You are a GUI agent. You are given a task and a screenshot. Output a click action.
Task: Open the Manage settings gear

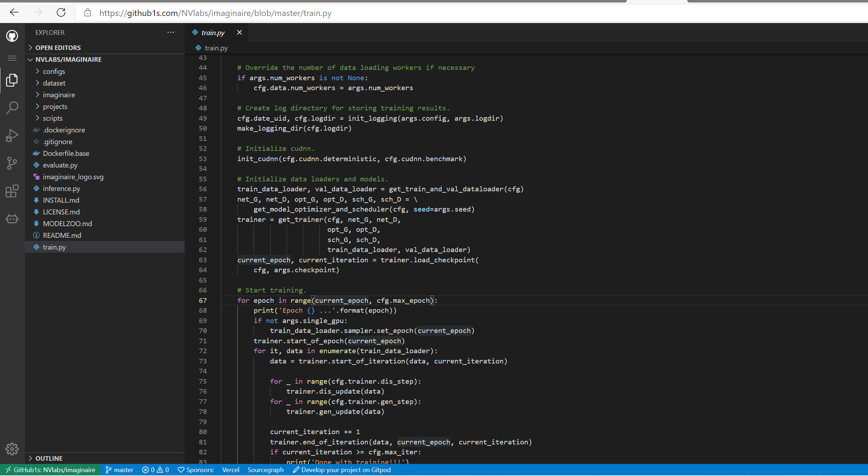12,449
